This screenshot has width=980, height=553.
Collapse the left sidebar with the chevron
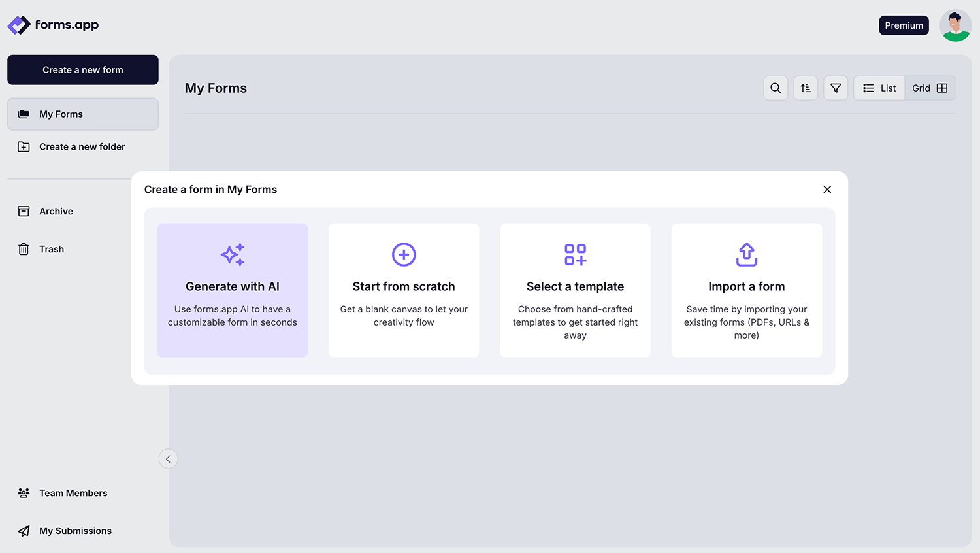coord(168,459)
